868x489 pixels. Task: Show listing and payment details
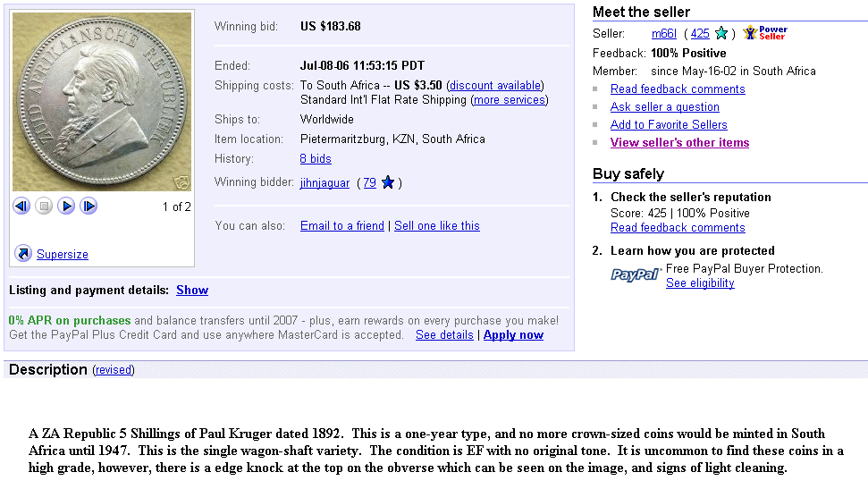[192, 291]
